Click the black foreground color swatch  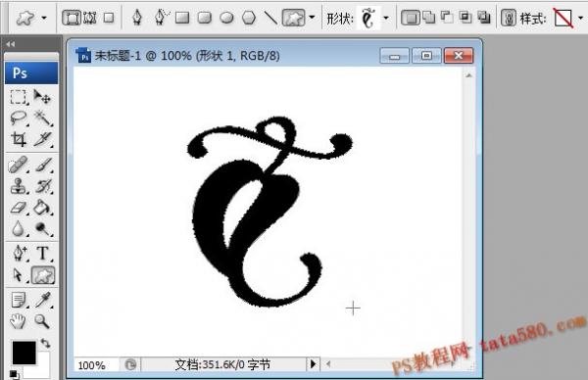click(24, 353)
